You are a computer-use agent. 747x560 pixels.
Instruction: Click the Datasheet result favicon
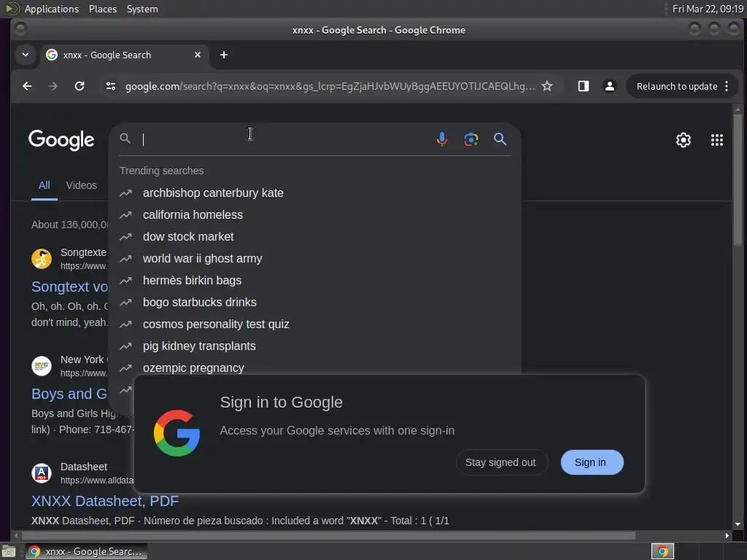pyautogui.click(x=42, y=473)
